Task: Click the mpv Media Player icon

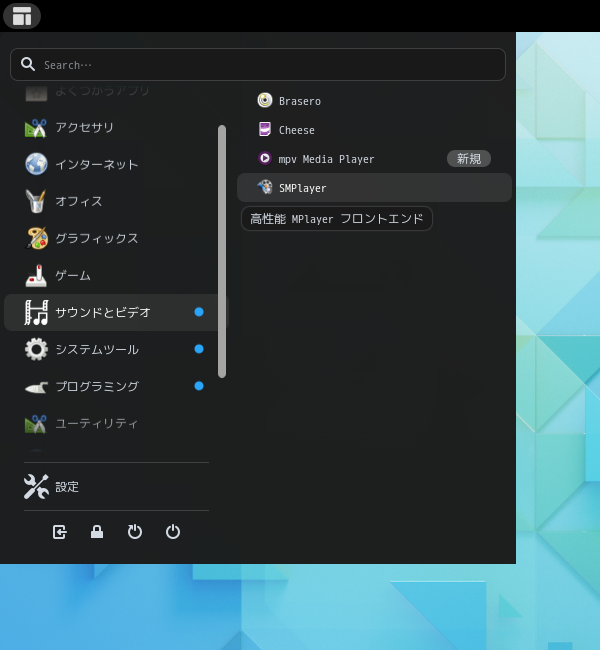Action: click(x=265, y=158)
